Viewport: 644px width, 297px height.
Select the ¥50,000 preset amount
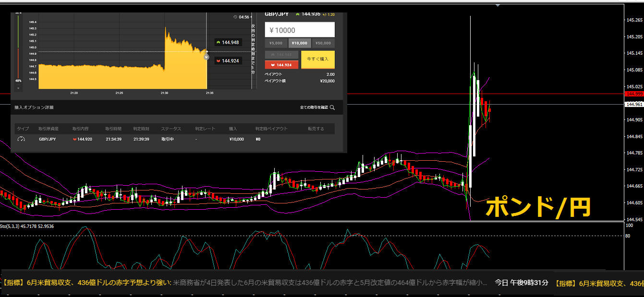323,43
